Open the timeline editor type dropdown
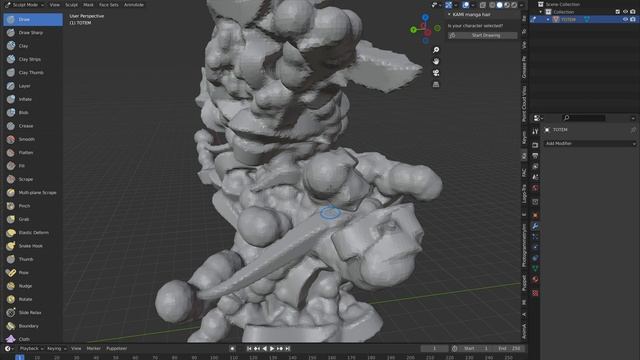The image size is (640, 360). (x=9, y=349)
